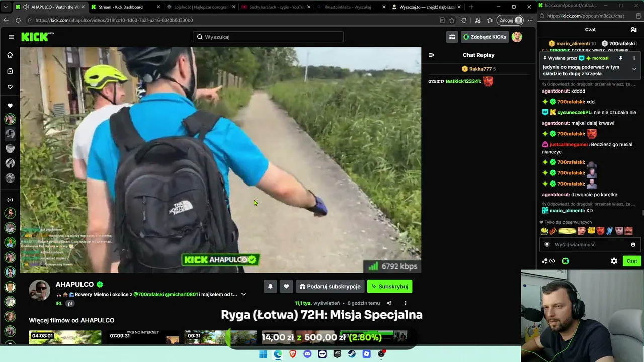The width and height of the screenshot is (644, 362).
Task: Open Following heart in left sidebar
Action: pyautogui.click(x=10, y=87)
